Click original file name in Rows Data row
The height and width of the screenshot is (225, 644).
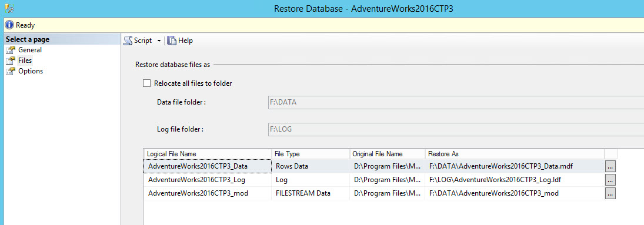(x=388, y=166)
